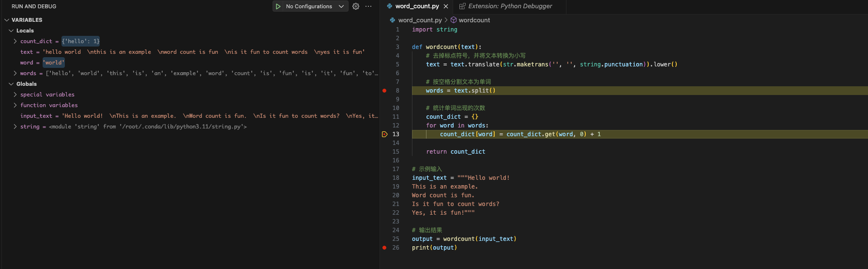This screenshot has width=868, height=269.
Task: Click line number 25 in the gutter
Action: pyautogui.click(x=396, y=239)
